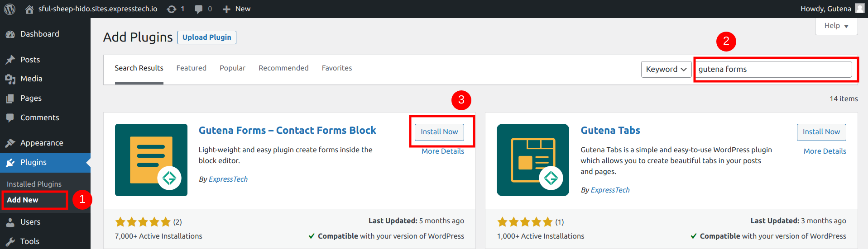Viewport: 868px width, 249px height.
Task: Click the plus New icon in admin bar
Action: (x=226, y=9)
